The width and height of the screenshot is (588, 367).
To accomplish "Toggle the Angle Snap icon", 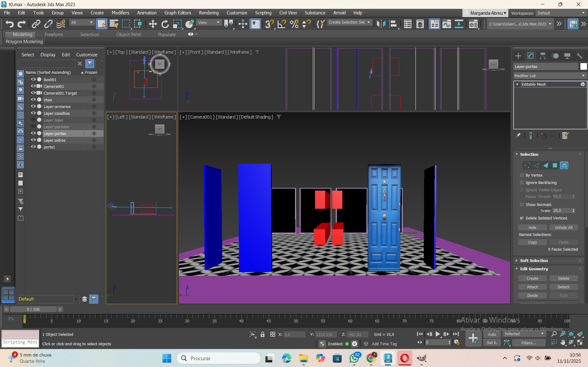I will coord(282,24).
